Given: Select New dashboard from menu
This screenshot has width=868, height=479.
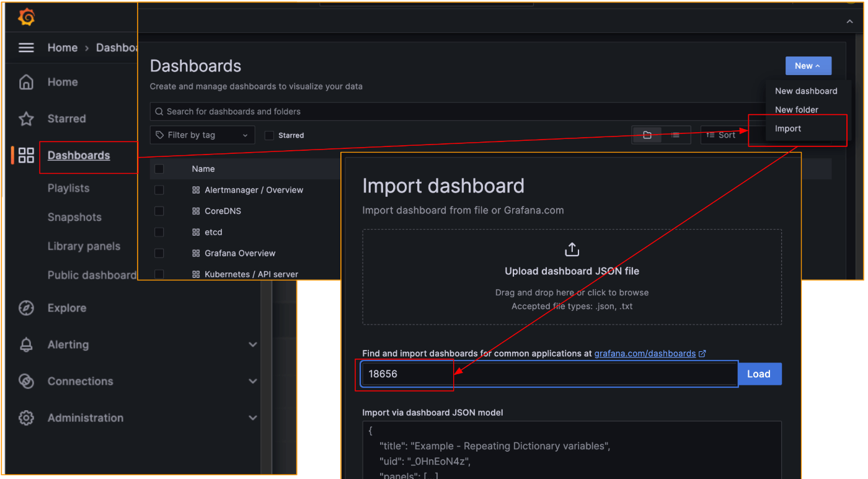Looking at the screenshot, I should pyautogui.click(x=806, y=91).
